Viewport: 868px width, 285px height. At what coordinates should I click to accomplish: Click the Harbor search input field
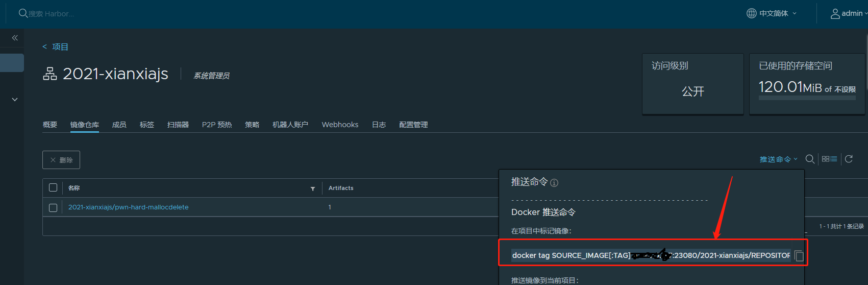[x=52, y=14]
